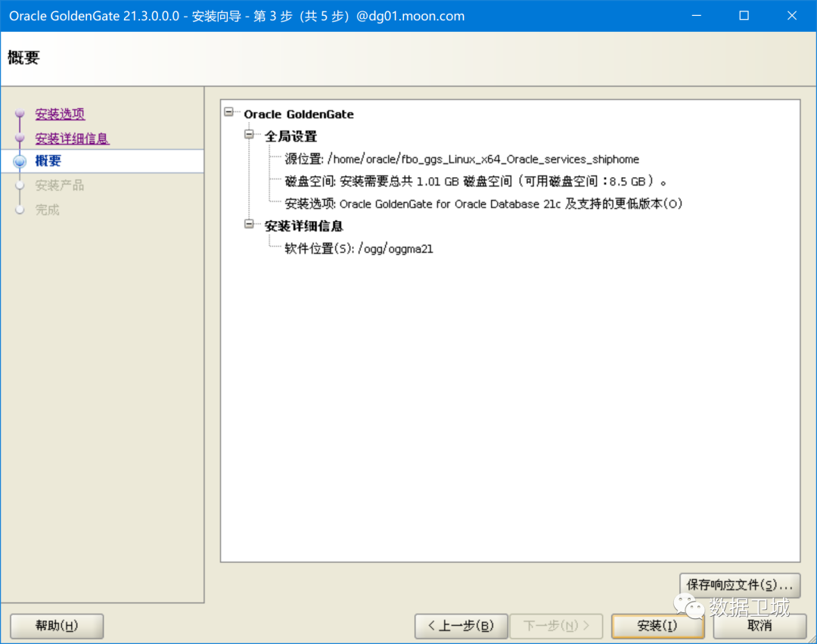Click the 保存响应文件(S)... button

click(740, 585)
